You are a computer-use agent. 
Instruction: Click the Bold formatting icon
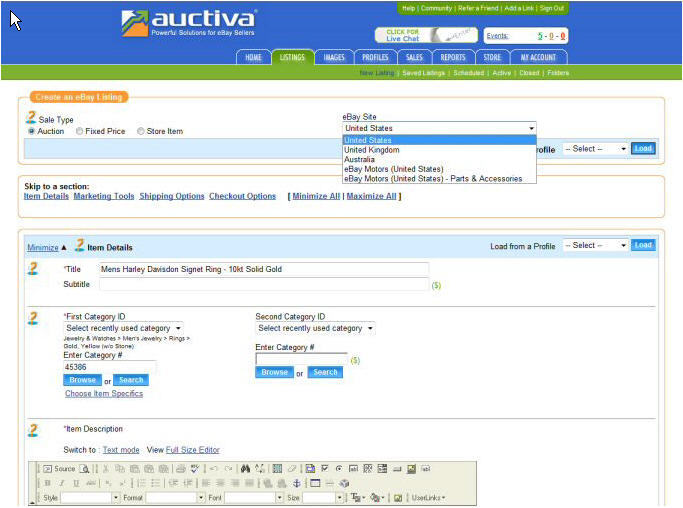47,483
